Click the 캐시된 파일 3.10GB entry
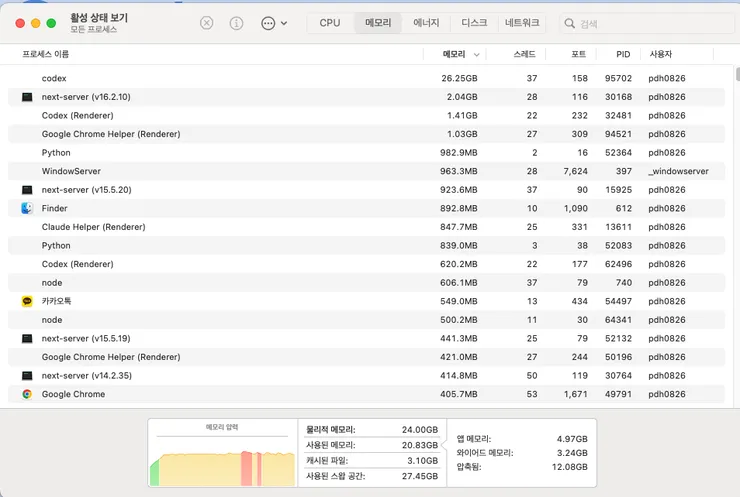This screenshot has width=740, height=497. click(372, 461)
